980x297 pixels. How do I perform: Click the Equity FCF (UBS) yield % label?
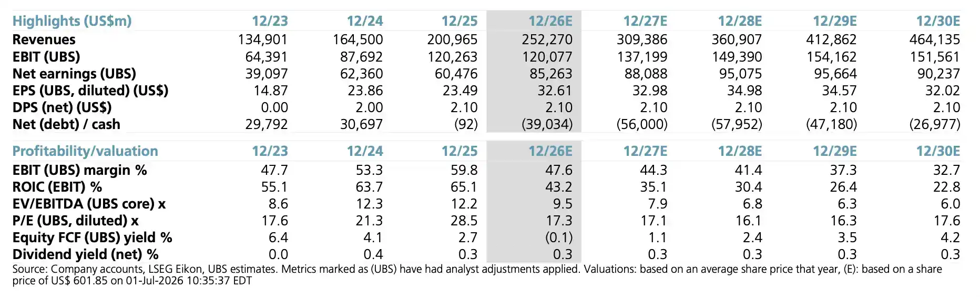pyautogui.click(x=93, y=237)
